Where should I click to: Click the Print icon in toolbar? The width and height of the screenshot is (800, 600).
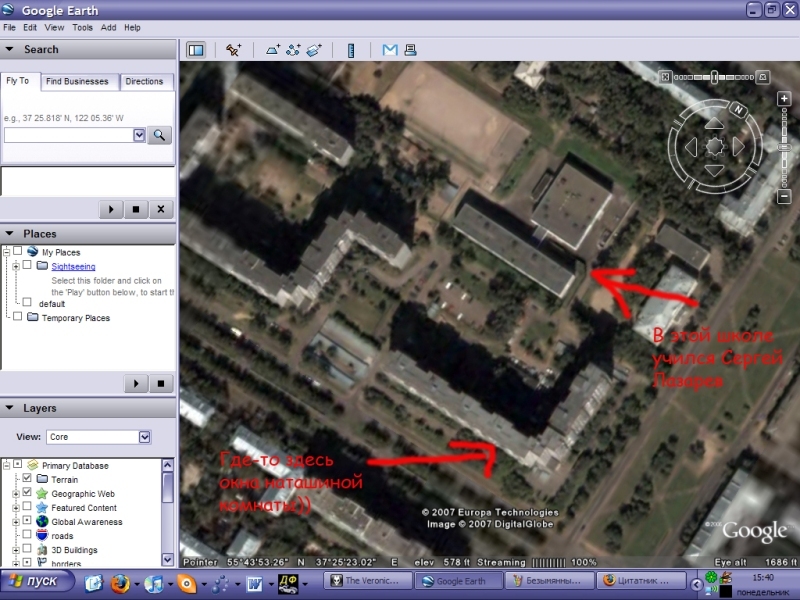pyautogui.click(x=410, y=49)
